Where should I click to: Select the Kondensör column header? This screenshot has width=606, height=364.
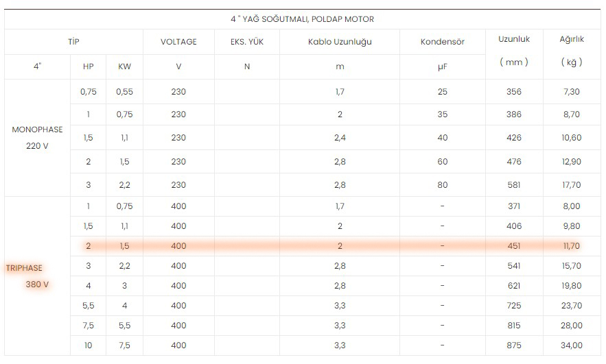click(443, 42)
